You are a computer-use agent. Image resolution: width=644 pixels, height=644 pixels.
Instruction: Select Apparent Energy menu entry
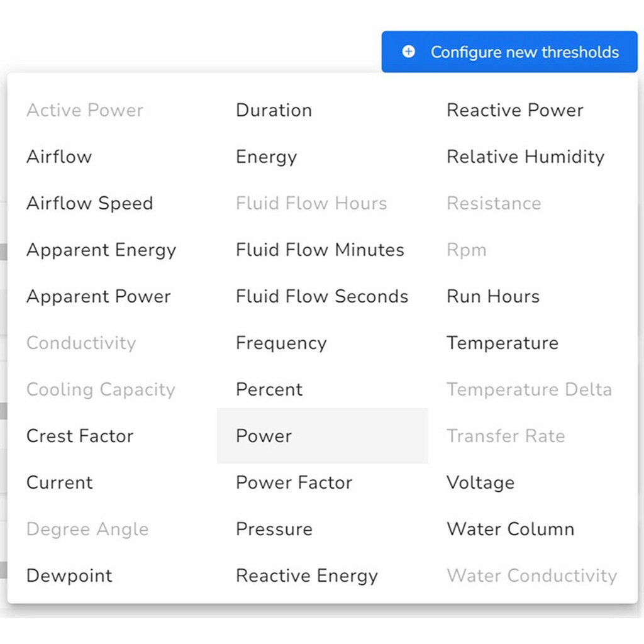coord(101,250)
